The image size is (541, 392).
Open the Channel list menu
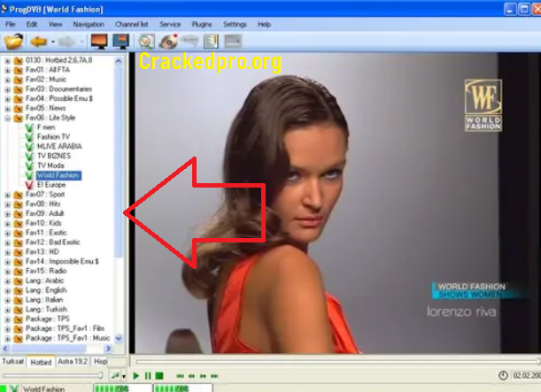point(131,25)
